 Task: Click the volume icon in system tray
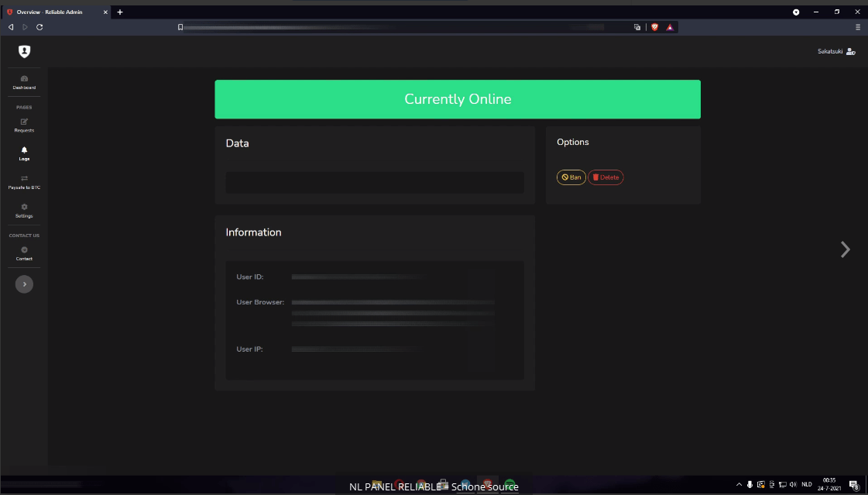792,484
